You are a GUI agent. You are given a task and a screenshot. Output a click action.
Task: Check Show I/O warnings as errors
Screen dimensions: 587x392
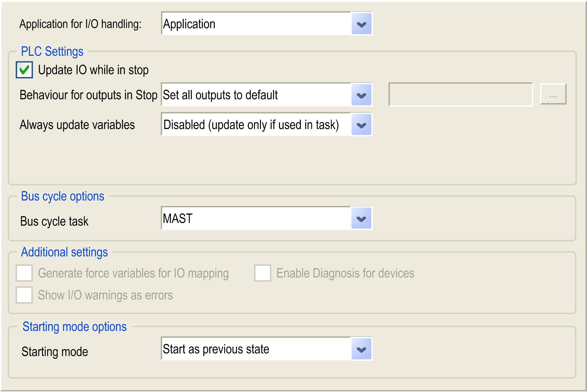coord(24,295)
